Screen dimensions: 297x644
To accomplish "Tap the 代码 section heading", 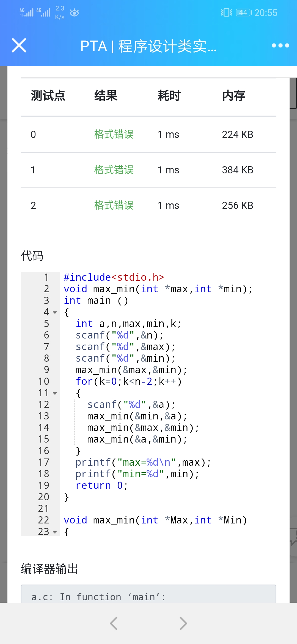I will [x=32, y=256].
